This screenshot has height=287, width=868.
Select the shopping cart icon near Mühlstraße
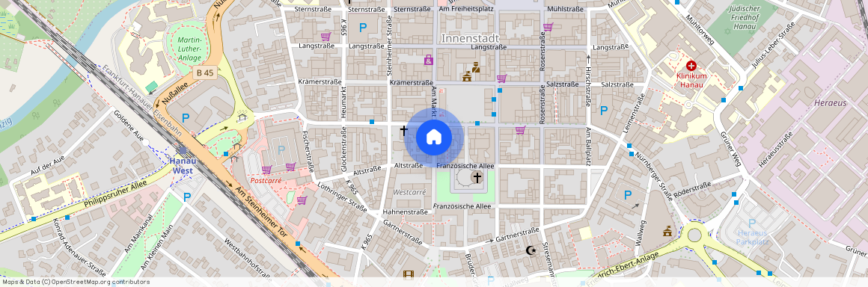(548, 27)
